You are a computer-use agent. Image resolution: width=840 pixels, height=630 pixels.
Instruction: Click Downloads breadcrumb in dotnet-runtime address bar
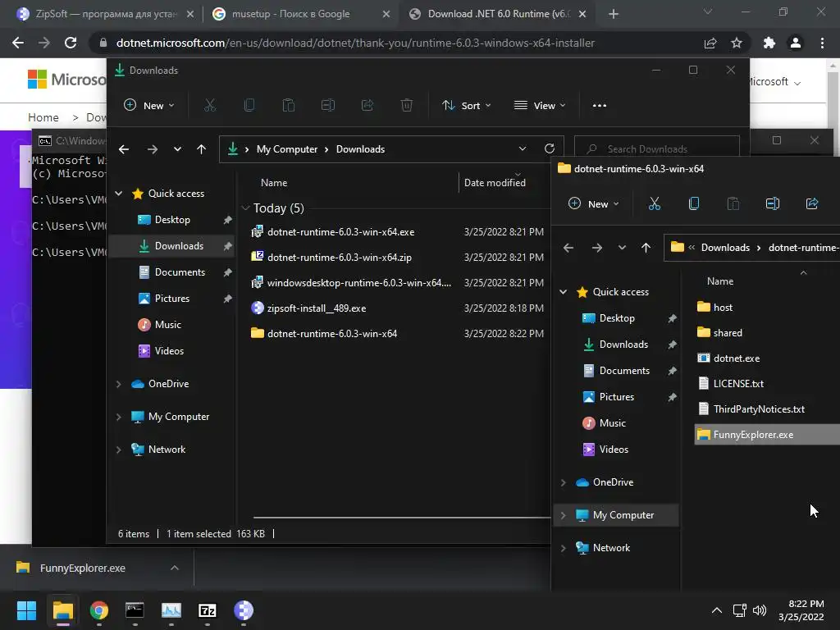point(725,248)
